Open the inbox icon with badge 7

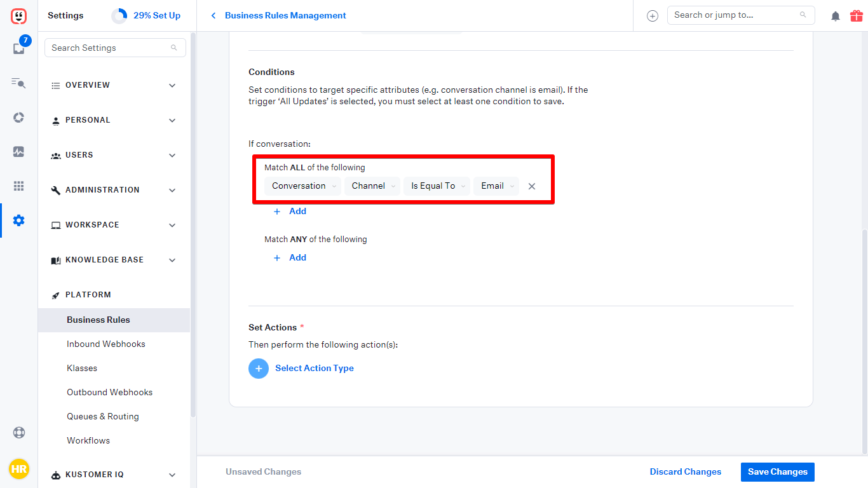[x=18, y=48]
